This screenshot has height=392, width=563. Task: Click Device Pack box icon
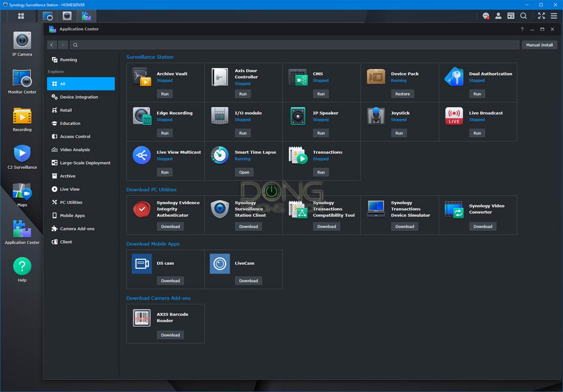[376, 77]
